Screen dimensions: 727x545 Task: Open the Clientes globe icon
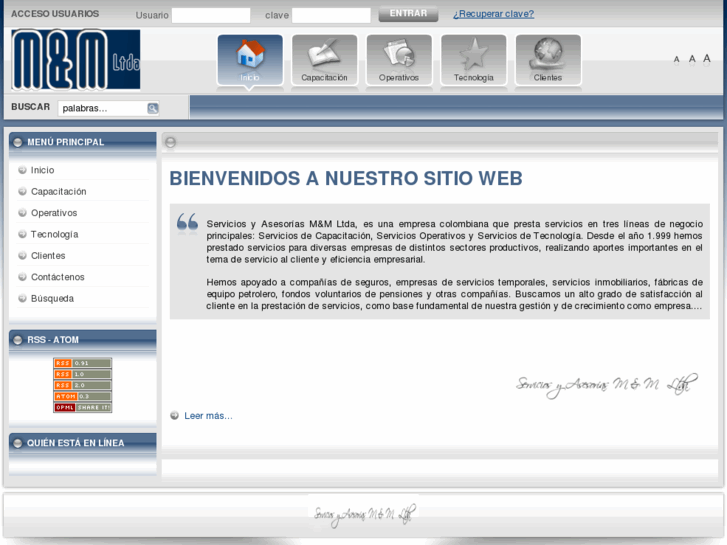[548, 60]
